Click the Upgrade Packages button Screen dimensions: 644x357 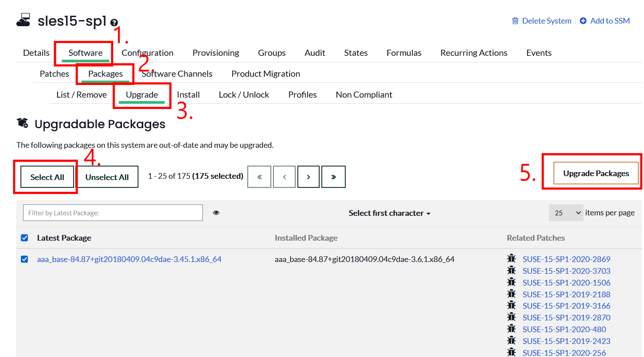click(x=596, y=173)
